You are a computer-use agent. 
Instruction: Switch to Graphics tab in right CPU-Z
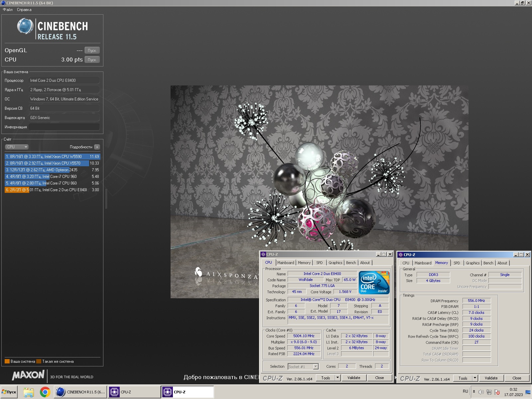coord(472,263)
